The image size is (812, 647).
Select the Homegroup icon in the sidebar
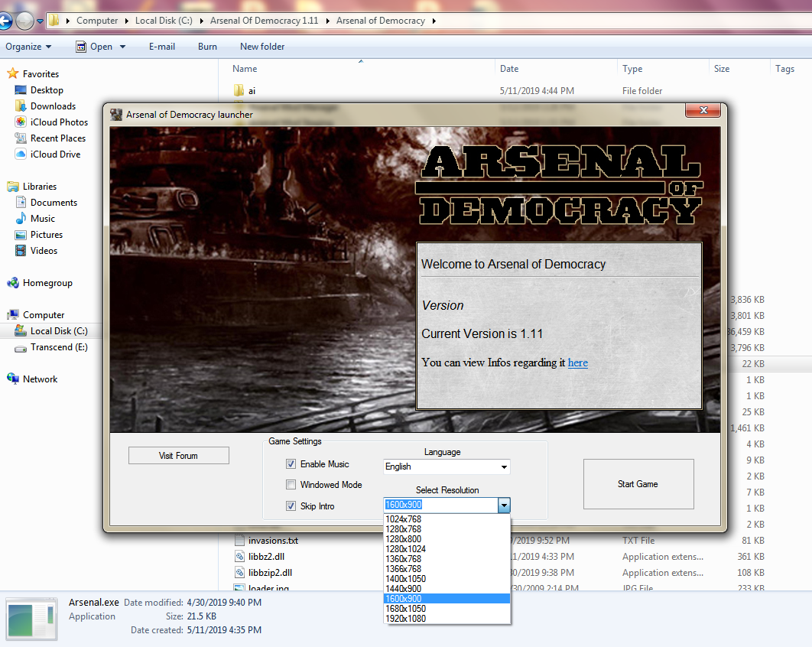tap(13, 283)
